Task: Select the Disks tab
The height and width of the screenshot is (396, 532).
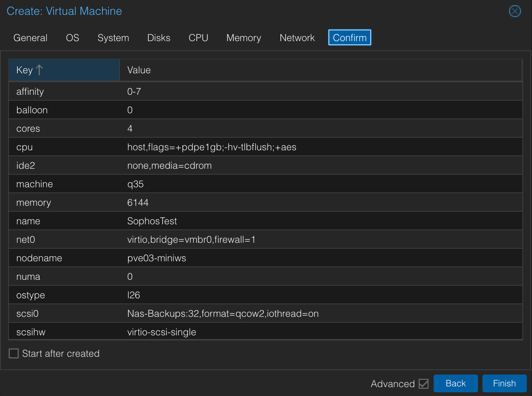Action: click(x=159, y=38)
